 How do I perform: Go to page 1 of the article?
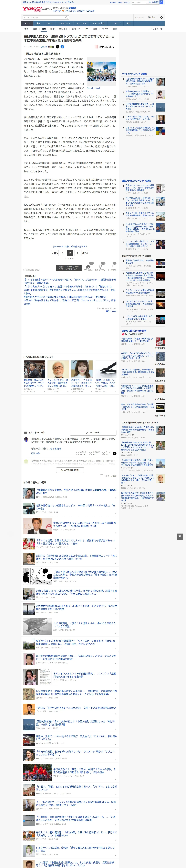63,253
